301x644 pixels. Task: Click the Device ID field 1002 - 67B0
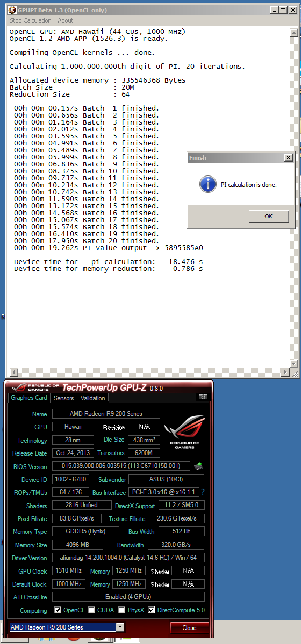[x=70, y=479]
